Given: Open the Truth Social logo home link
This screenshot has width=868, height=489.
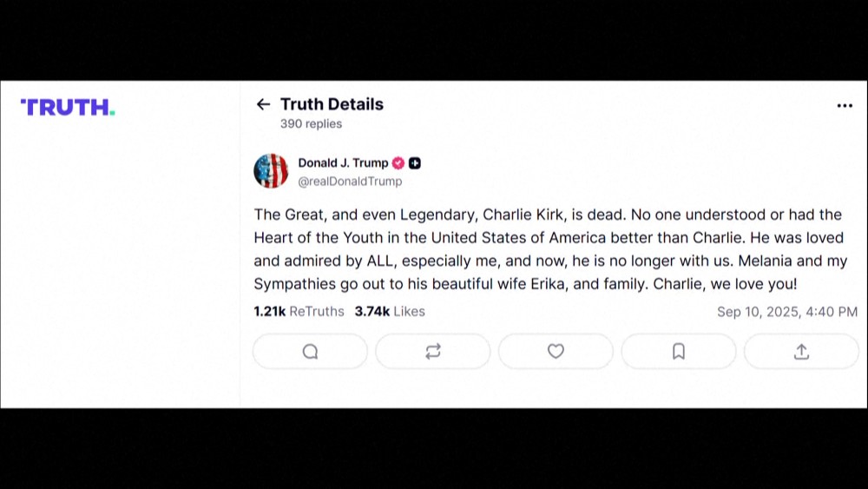Looking at the screenshot, I should (x=68, y=107).
